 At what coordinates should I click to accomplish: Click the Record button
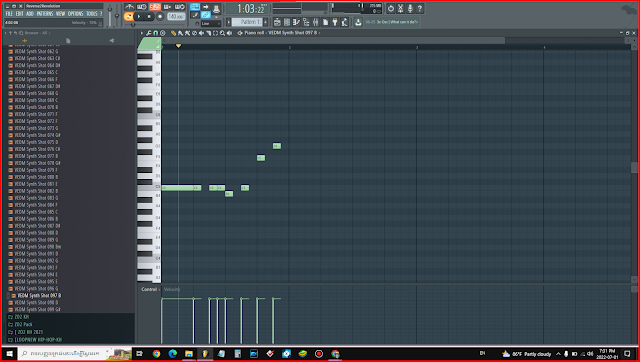point(160,17)
